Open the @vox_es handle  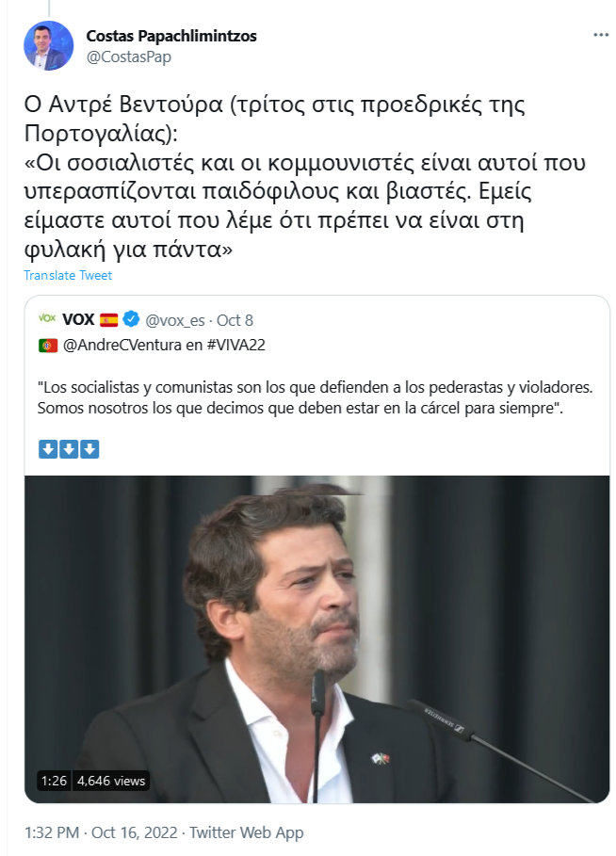tap(175, 320)
